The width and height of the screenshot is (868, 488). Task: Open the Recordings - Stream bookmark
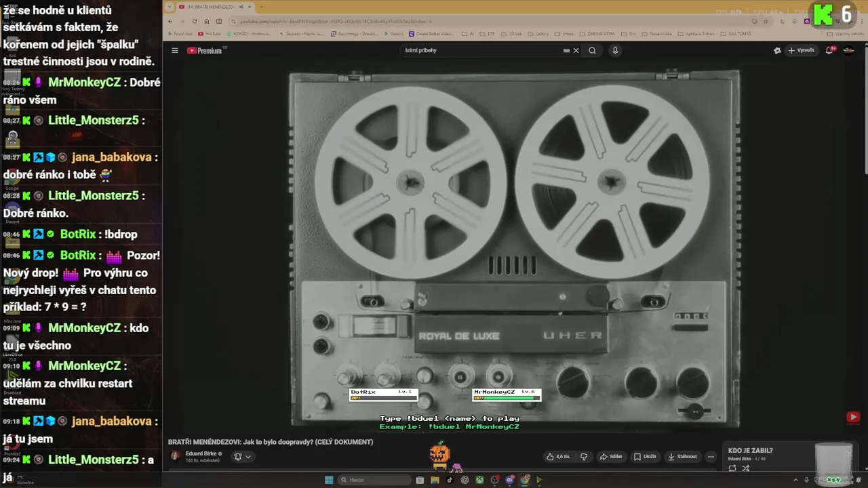(353, 33)
